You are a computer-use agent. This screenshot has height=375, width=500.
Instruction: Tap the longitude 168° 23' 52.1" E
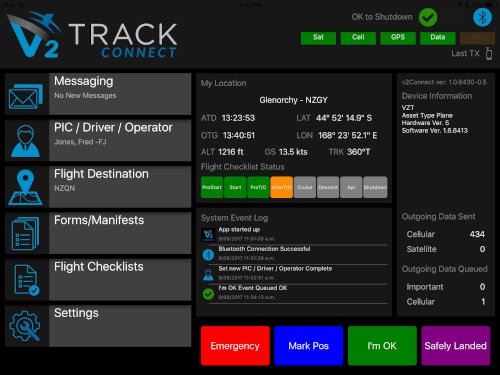[x=347, y=135]
